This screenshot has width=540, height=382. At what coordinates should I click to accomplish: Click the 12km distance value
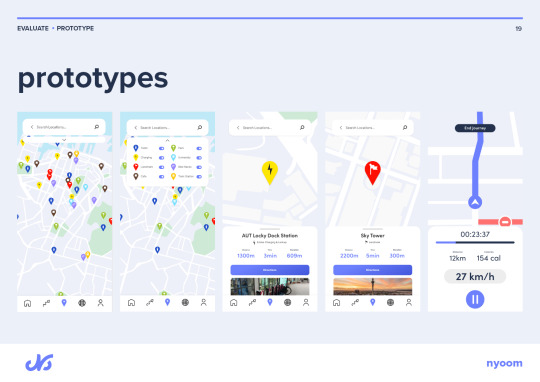(458, 258)
